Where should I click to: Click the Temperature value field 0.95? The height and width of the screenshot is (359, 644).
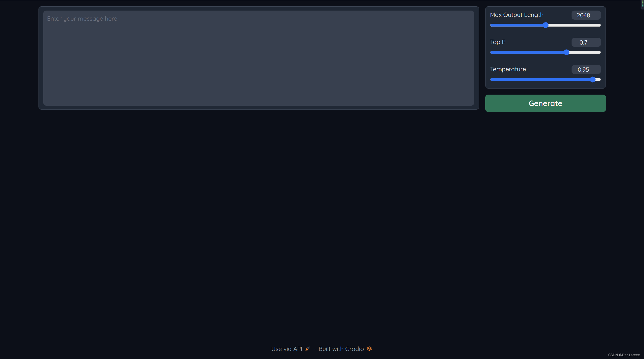pos(586,70)
